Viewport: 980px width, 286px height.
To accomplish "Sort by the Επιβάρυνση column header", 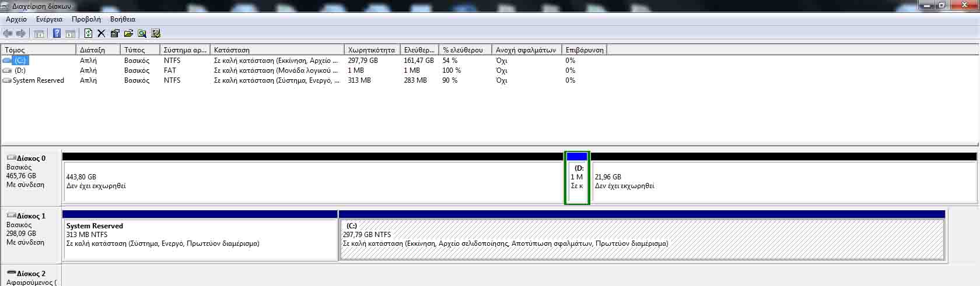I will (584, 50).
